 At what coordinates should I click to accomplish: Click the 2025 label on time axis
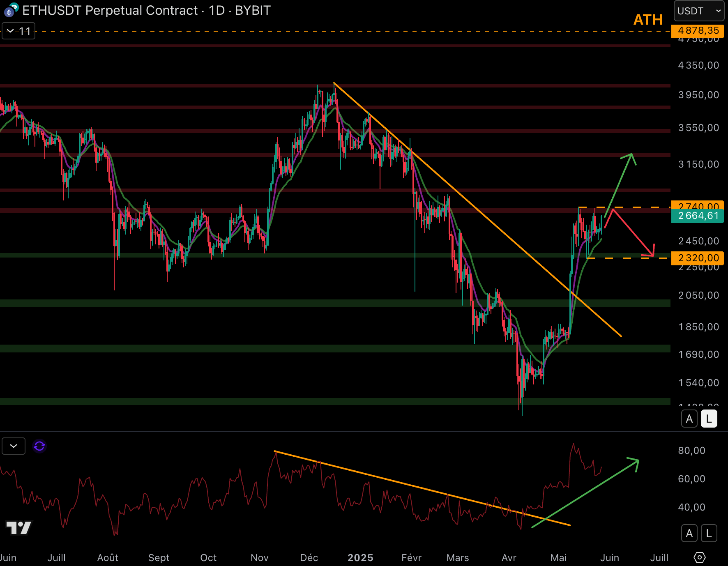click(x=360, y=557)
